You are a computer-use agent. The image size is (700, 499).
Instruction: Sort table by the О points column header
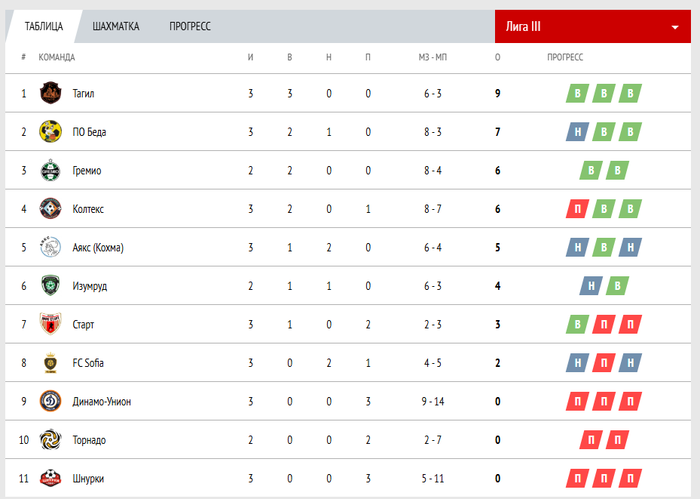tap(497, 57)
